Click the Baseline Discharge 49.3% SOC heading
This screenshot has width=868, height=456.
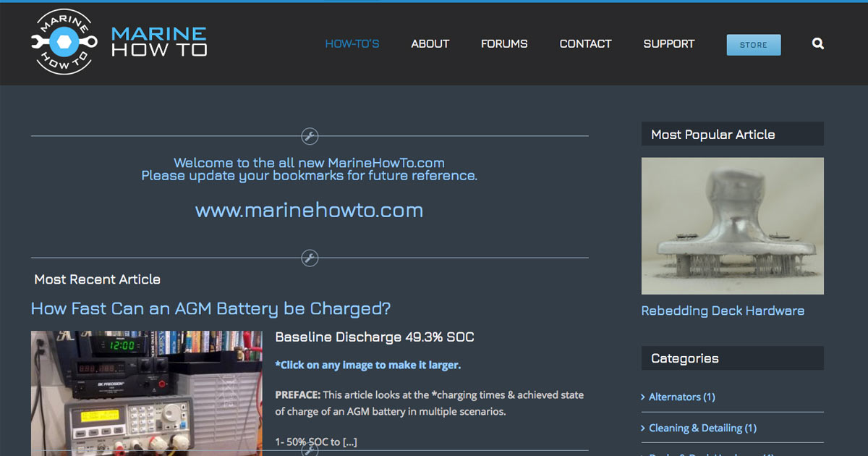click(x=375, y=337)
